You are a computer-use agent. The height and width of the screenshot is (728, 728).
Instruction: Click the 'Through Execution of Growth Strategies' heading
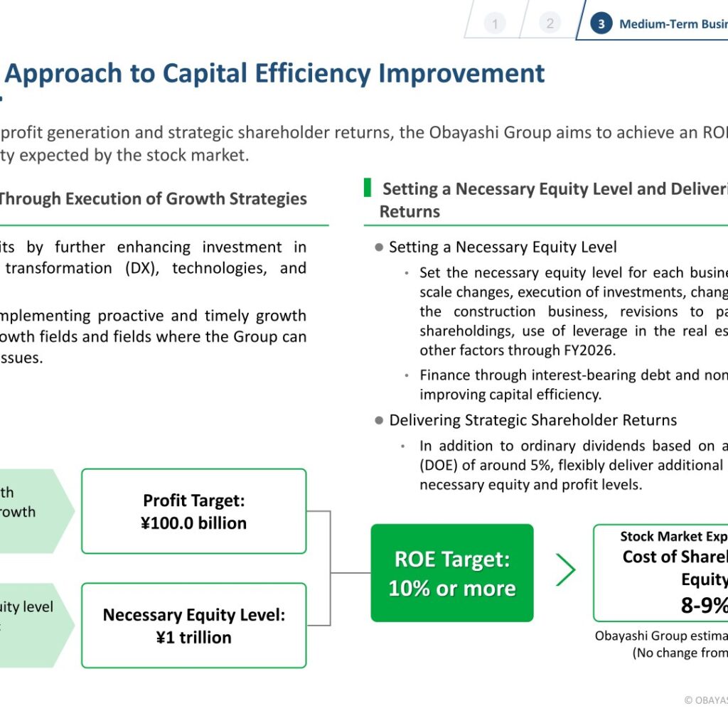[x=154, y=199]
